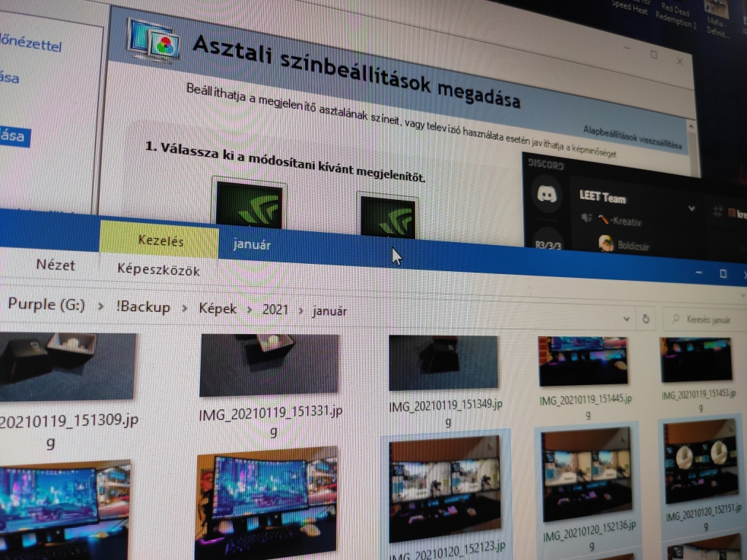Expand the LEET Team server dropdown
This screenshot has height=560, width=747.
692,209
